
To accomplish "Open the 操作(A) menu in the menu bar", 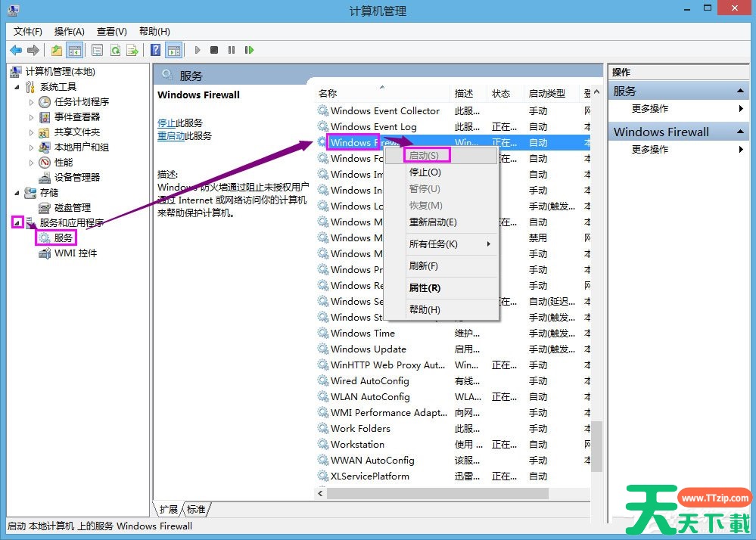I will coord(69,31).
